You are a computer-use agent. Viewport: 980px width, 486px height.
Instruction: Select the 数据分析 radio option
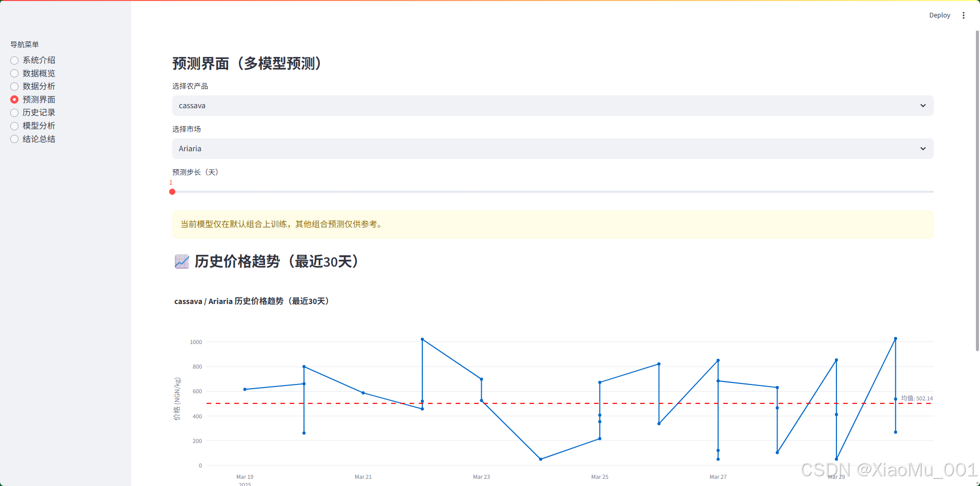tap(33, 87)
